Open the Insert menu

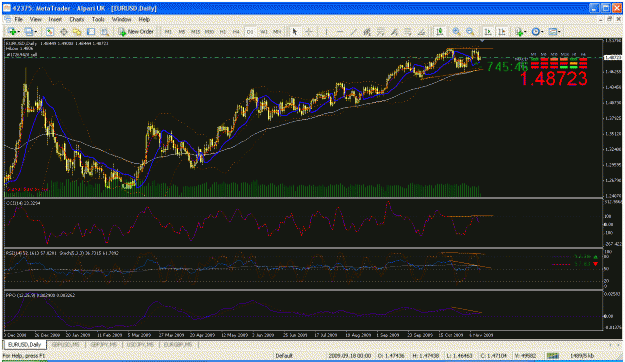coord(55,19)
